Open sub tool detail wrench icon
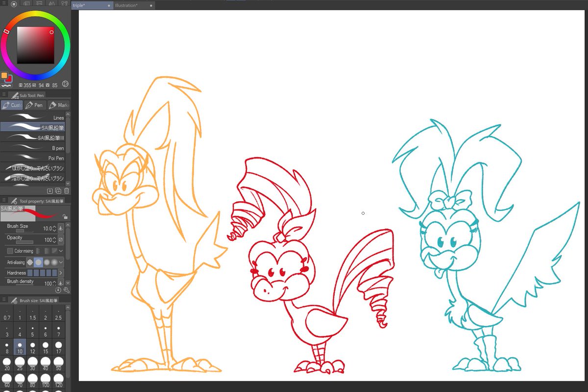The image size is (588, 392). coord(67,290)
